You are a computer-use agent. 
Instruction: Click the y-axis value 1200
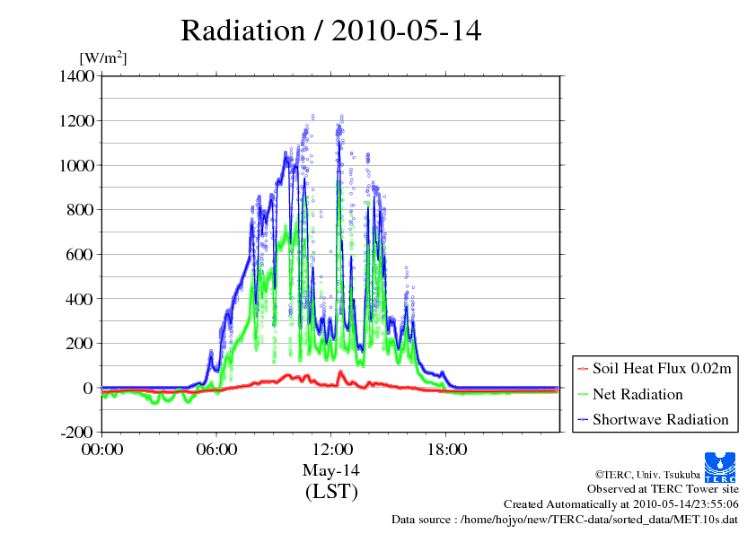coord(76,120)
